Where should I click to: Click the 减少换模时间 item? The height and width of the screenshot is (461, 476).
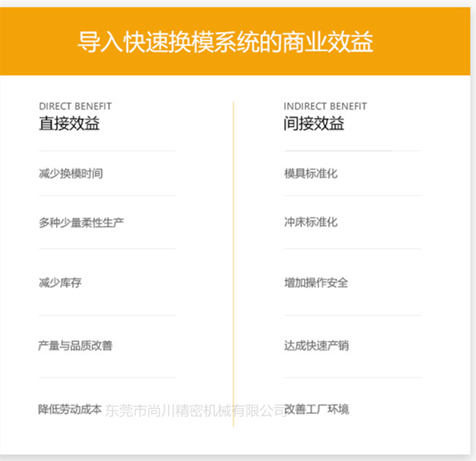pyautogui.click(x=70, y=174)
